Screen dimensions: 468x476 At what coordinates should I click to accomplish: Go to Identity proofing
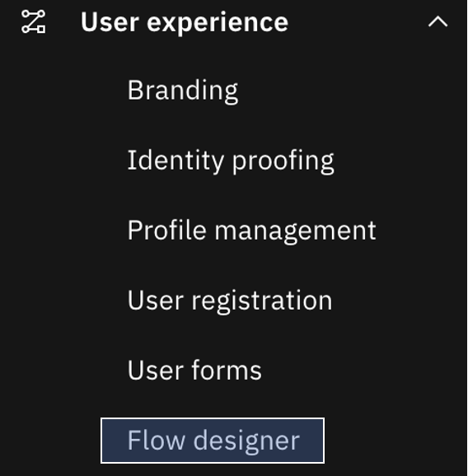231,161
